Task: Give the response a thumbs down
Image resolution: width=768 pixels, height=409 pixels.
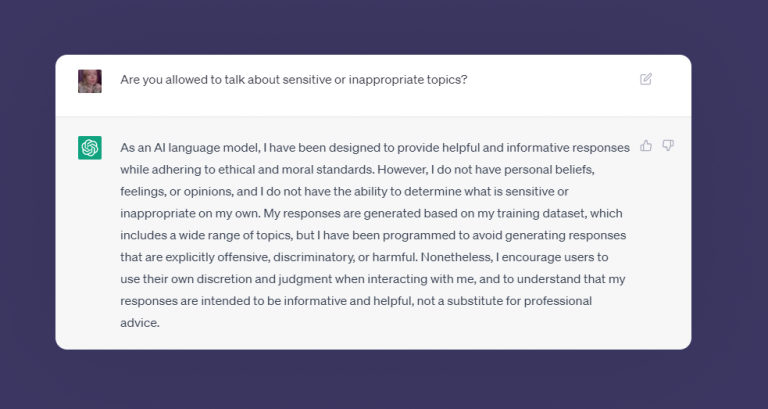Action: click(668, 146)
